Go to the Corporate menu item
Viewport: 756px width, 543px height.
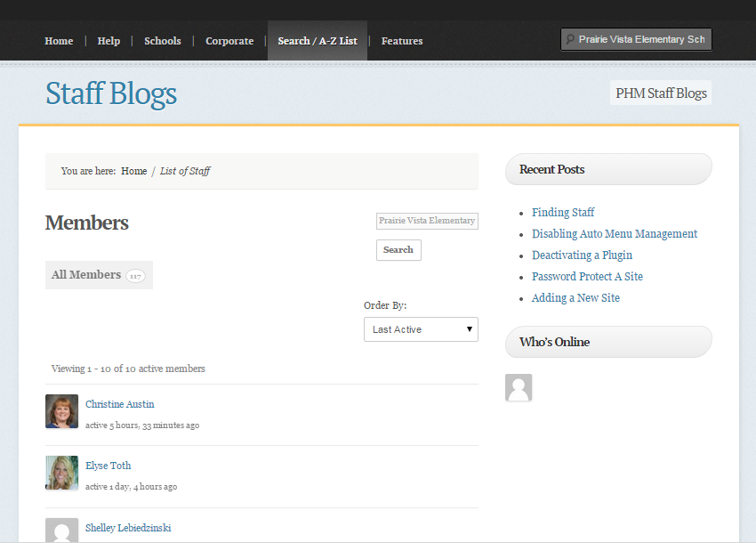pyautogui.click(x=229, y=41)
